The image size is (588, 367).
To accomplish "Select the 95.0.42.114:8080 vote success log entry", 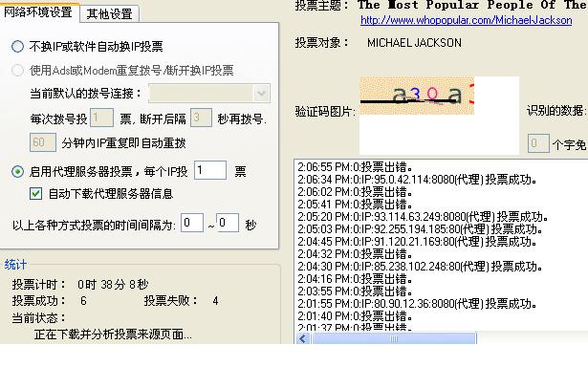I will pyautogui.click(x=417, y=180).
